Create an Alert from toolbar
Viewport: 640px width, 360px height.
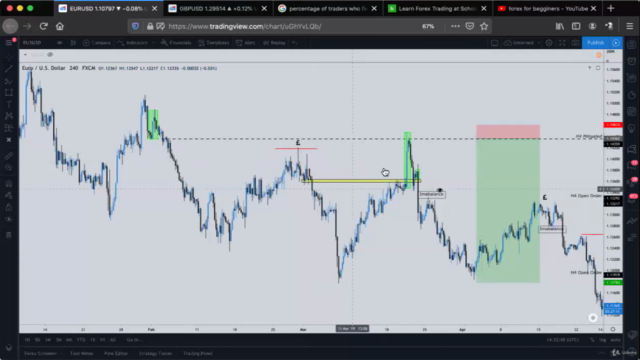(246, 42)
